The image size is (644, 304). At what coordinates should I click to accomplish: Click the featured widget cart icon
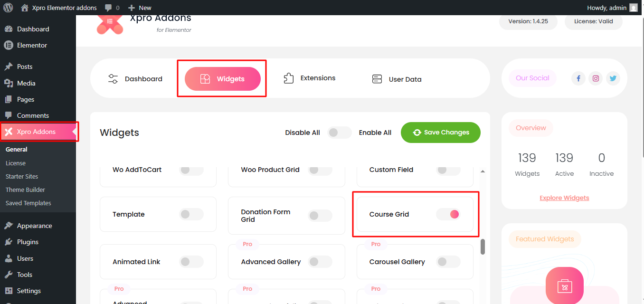tap(565, 286)
